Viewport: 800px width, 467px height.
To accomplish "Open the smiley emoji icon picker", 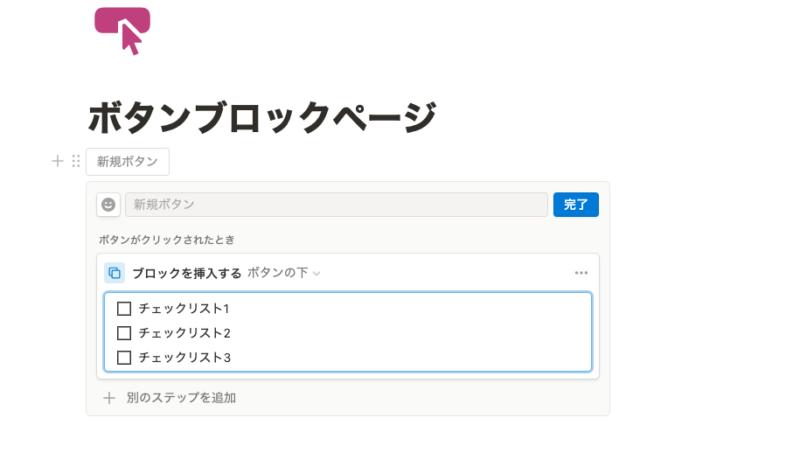I will 108,205.
